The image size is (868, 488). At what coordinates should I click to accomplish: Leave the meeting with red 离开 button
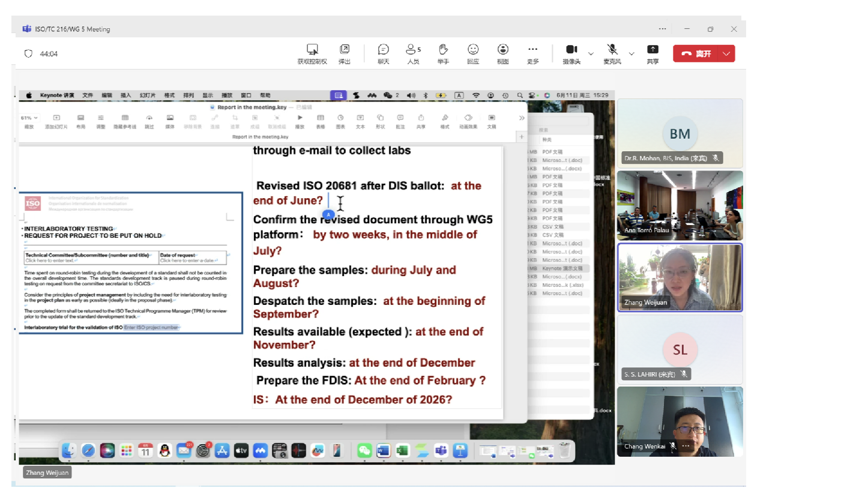[x=696, y=53]
